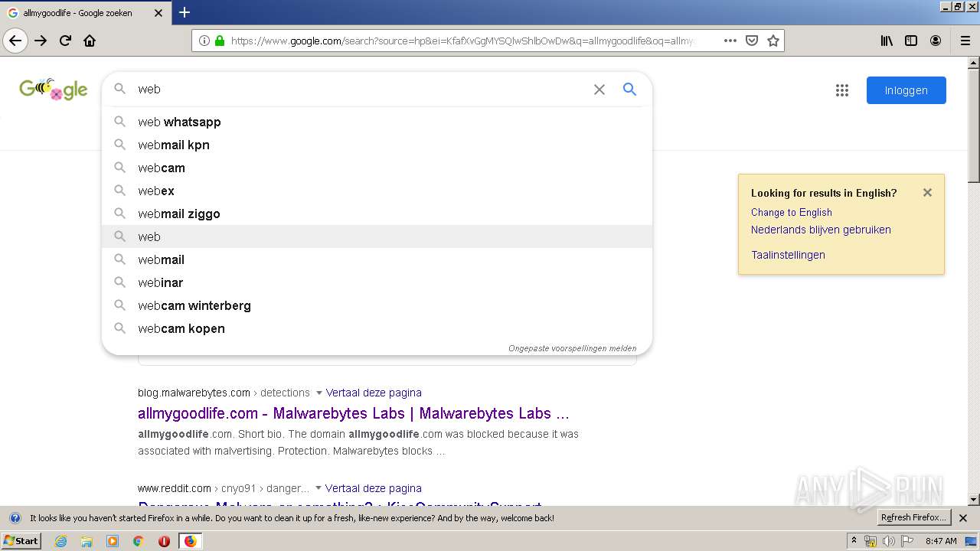
Task: Click page vertical scrollbar down arrow
Action: click(x=974, y=500)
